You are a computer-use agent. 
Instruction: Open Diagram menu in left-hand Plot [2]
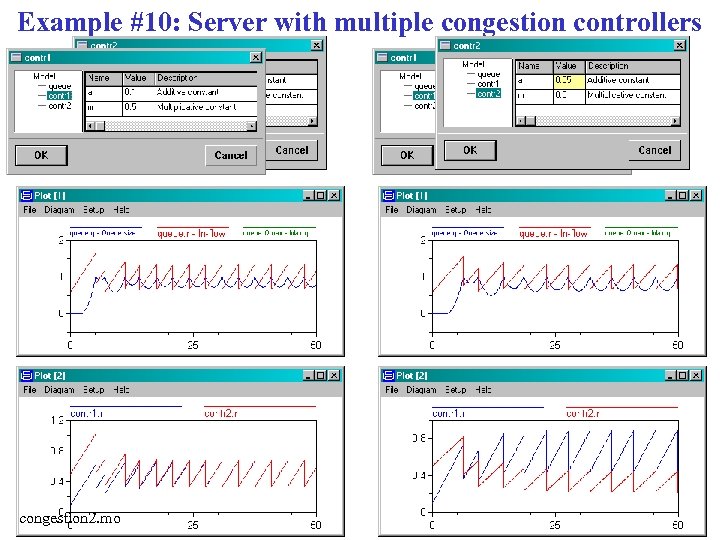click(x=59, y=390)
